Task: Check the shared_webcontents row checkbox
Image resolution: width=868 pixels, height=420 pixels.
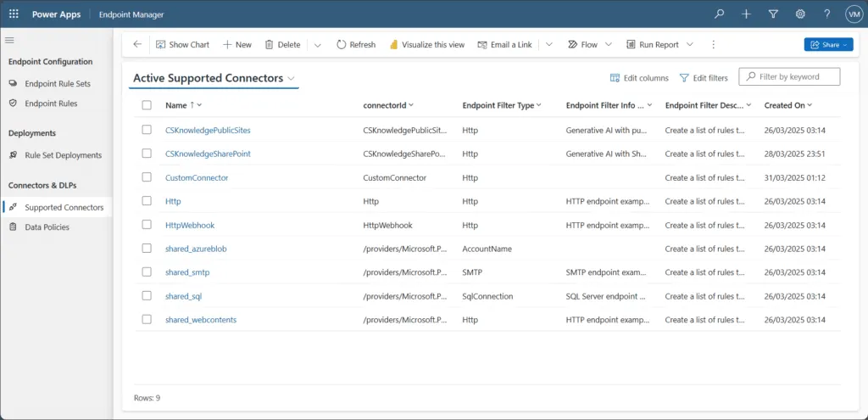Action: coord(147,320)
